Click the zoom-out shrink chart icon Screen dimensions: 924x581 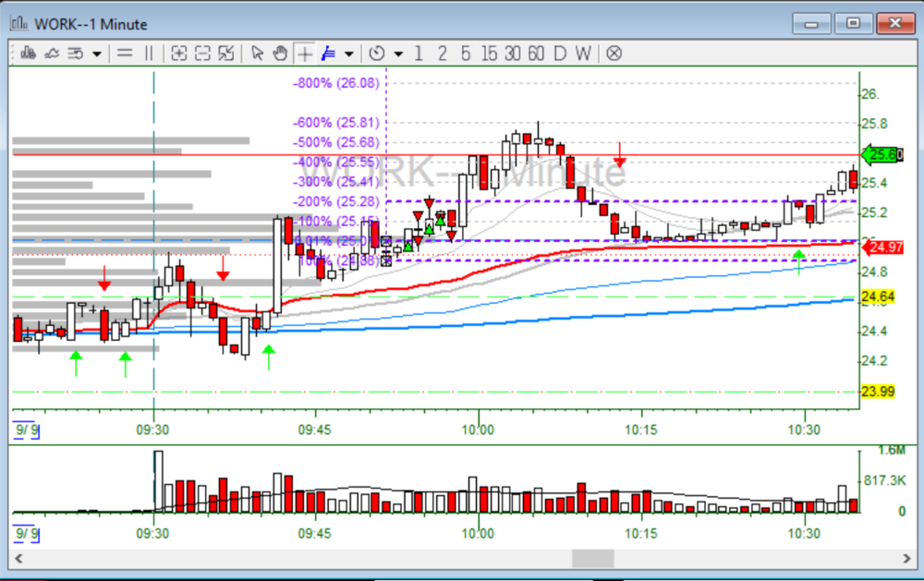click(x=202, y=54)
